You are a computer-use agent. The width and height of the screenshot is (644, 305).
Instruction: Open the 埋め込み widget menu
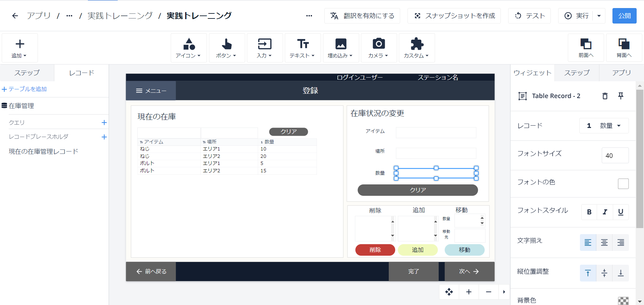pyautogui.click(x=341, y=48)
